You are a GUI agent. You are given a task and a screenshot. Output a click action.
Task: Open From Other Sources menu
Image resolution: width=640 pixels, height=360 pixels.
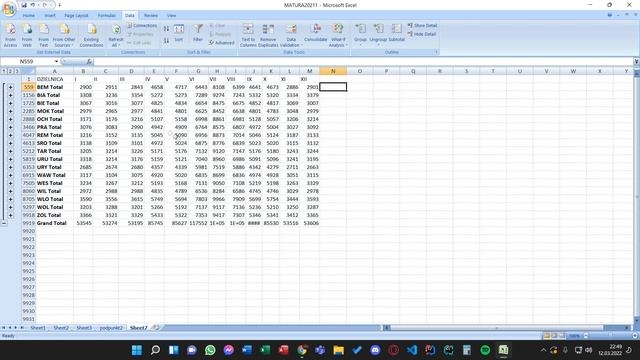coord(64,35)
